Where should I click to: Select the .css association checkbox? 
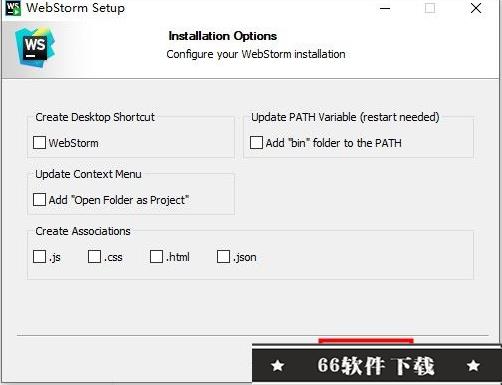pyautogui.click(x=94, y=257)
